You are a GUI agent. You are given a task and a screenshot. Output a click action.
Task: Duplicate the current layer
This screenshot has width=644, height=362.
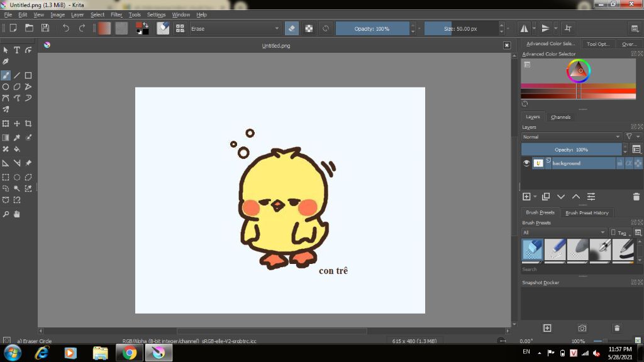pos(546,197)
